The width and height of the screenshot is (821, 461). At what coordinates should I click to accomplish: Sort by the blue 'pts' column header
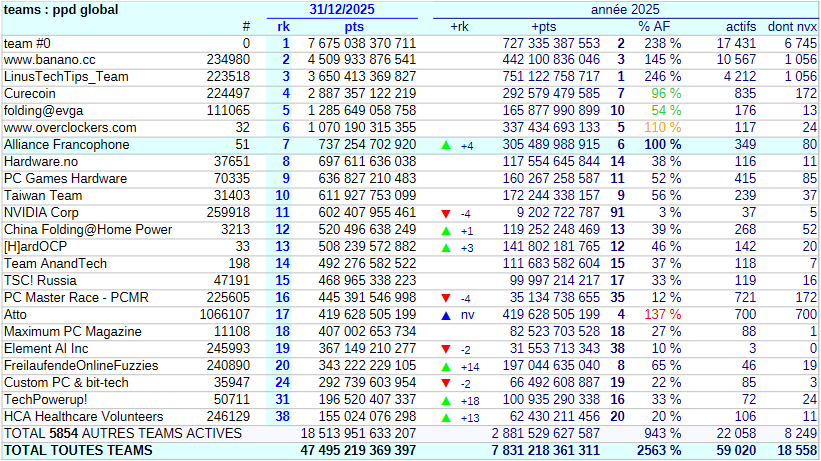354,27
